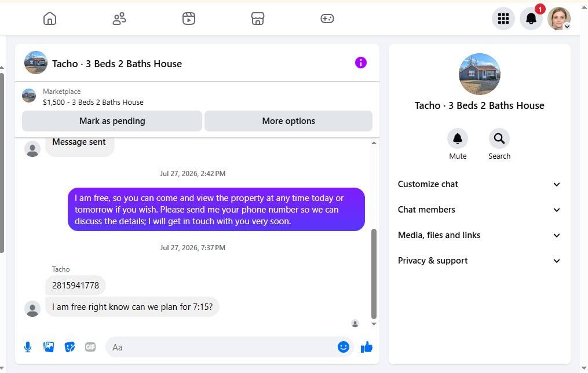Open the Marketplace storefront icon
588x373 pixels.
click(258, 19)
